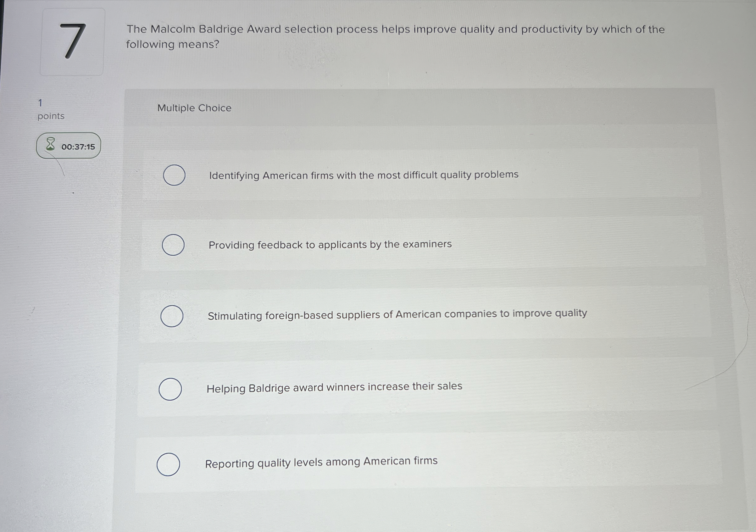Screen dimensions: 756x532
Task: Select radio button for identifying American firms option
Action: pyautogui.click(x=174, y=175)
